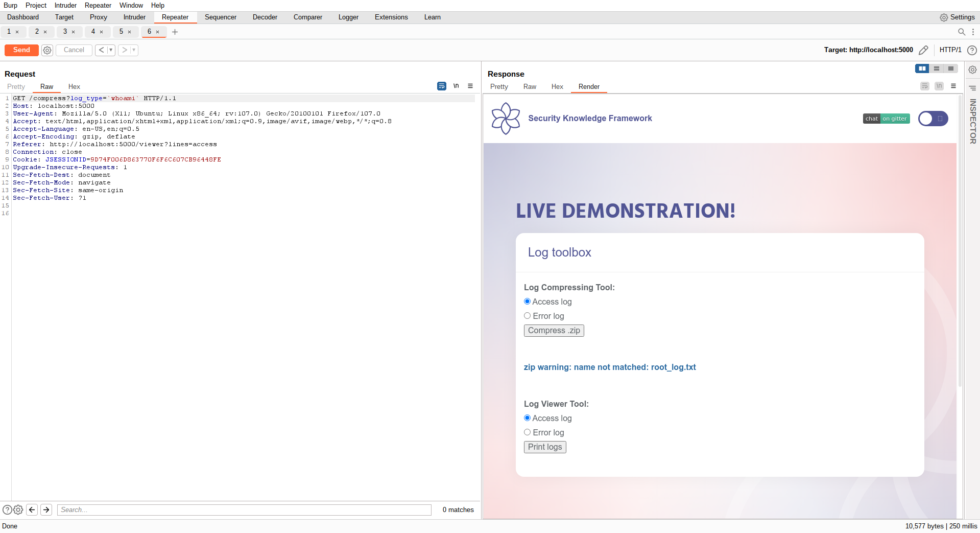The height and width of the screenshot is (533, 980).
Task: Toggle non-printable characters in Response
Action: click(x=939, y=86)
